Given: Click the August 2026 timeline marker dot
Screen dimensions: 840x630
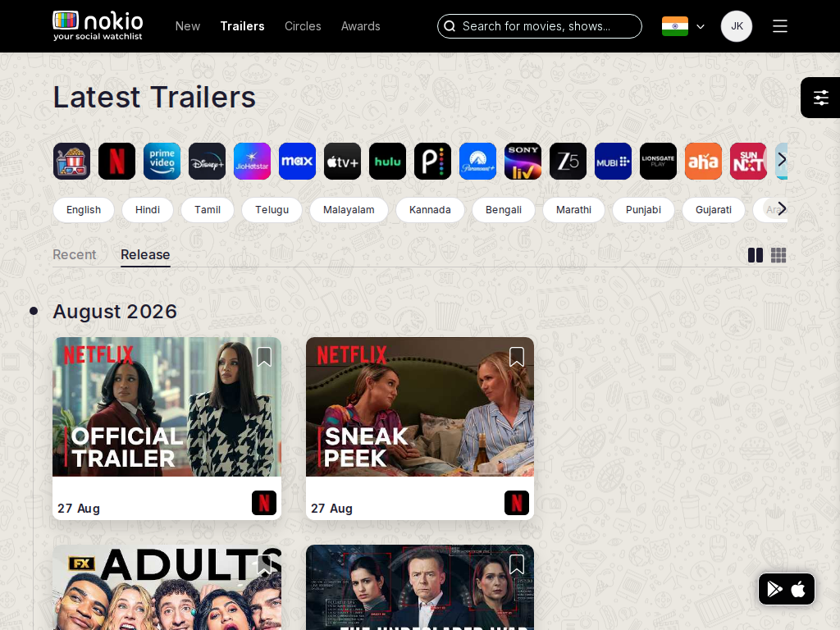Looking at the screenshot, I should 33,311.
